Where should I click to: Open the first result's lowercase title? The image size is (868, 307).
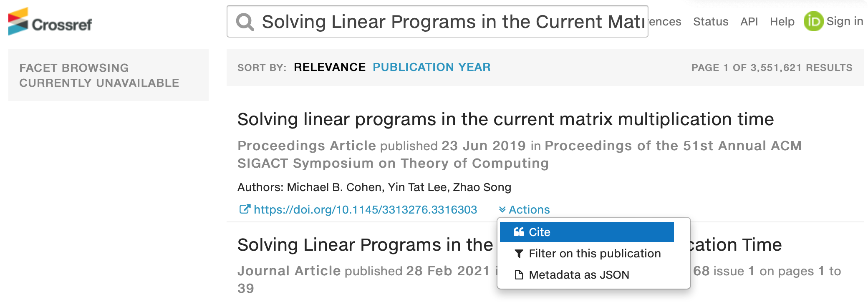[x=505, y=119]
